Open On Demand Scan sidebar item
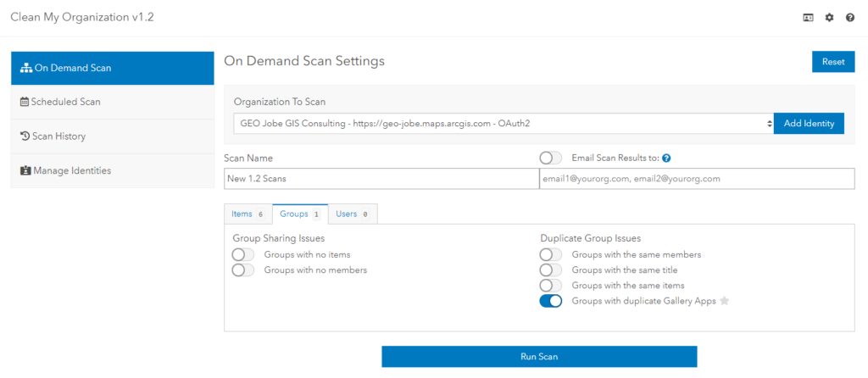 click(x=112, y=68)
